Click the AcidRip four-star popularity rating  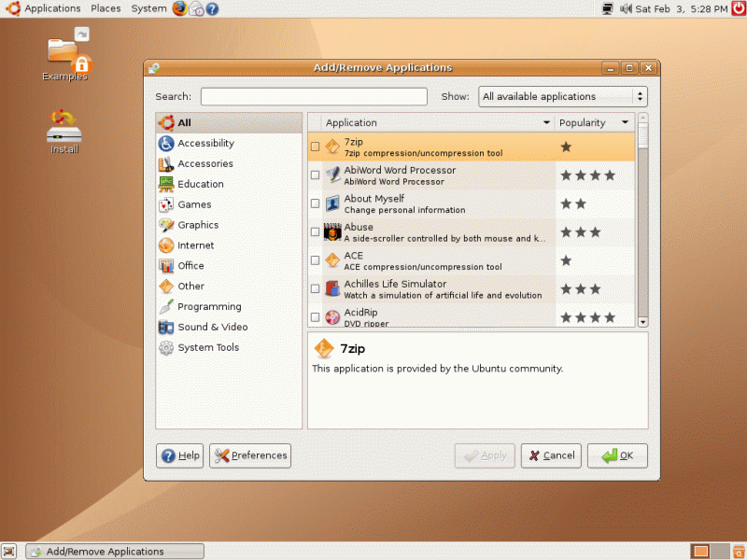pos(588,317)
